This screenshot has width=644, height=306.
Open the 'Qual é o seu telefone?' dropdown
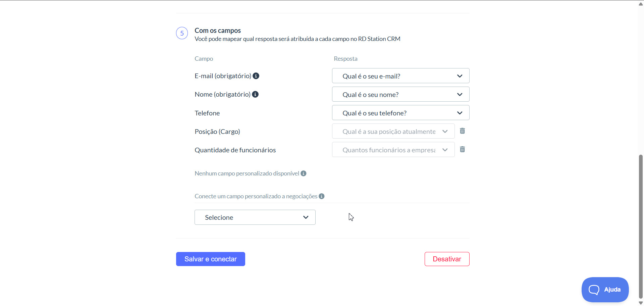(x=400, y=113)
